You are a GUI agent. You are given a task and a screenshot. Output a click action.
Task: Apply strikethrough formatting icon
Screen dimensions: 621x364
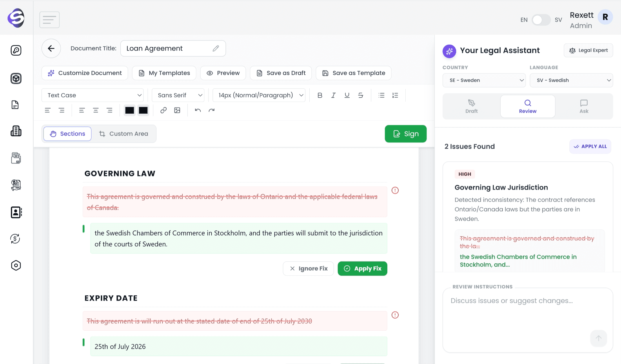click(361, 95)
